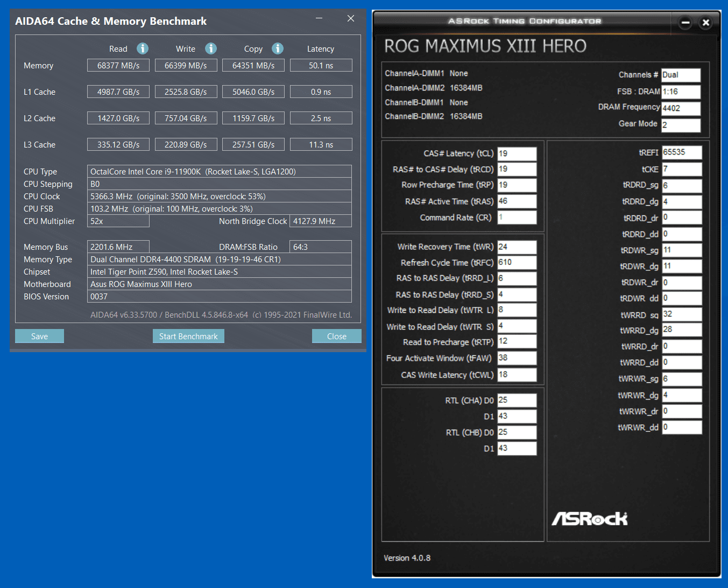The height and width of the screenshot is (588, 728).
Task: Close the ASRock Timing Configurator window
Action: 706,23
